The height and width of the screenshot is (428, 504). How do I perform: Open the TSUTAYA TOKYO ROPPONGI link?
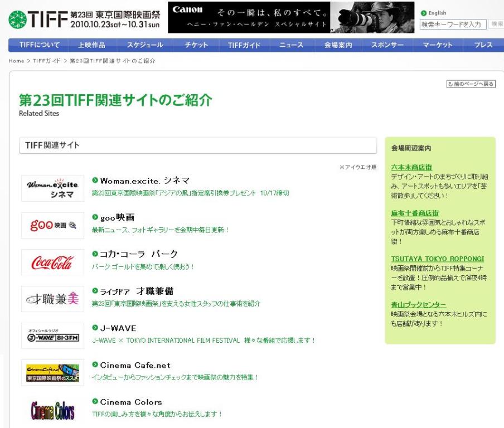[x=437, y=259]
